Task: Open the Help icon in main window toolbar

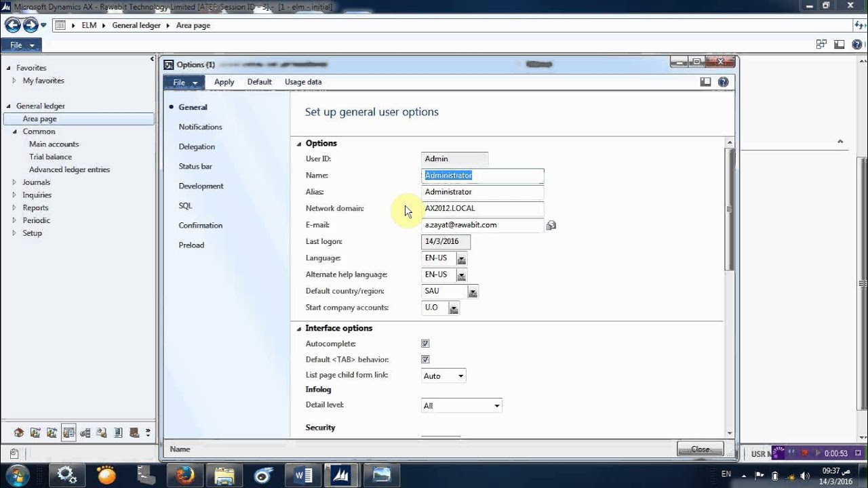Action: coord(856,45)
